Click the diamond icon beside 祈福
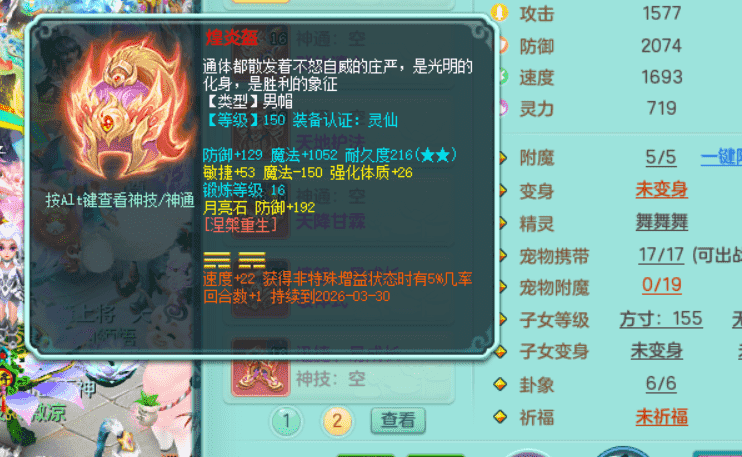The width and height of the screenshot is (742, 457). point(500,417)
